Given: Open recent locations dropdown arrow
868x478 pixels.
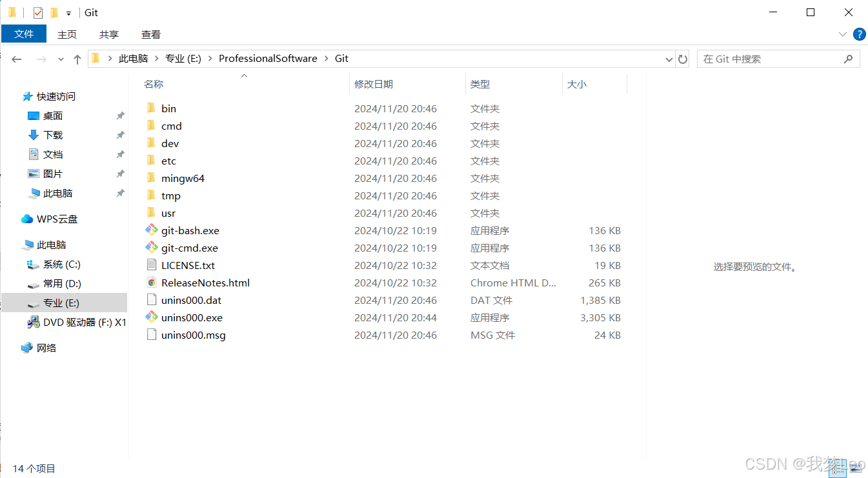Looking at the screenshot, I should (61, 59).
